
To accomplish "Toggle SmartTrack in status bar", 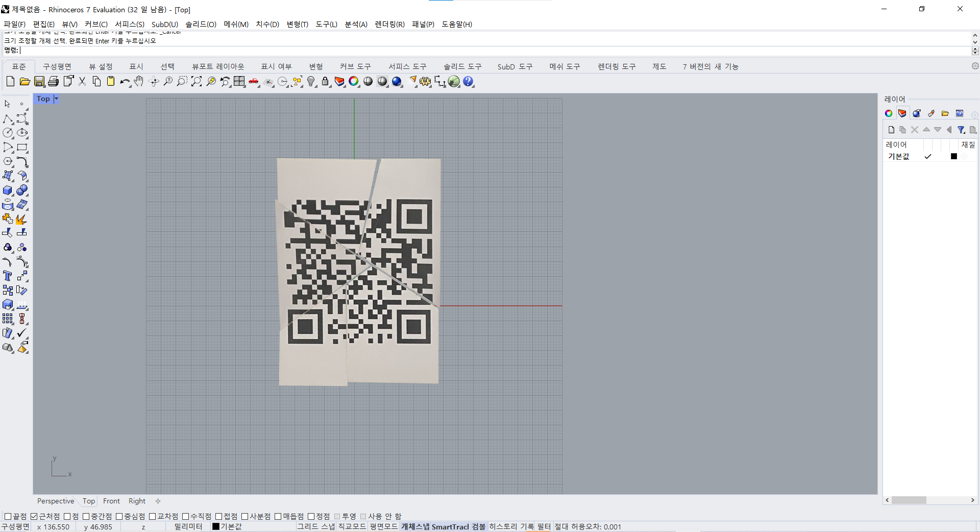I will [450, 526].
